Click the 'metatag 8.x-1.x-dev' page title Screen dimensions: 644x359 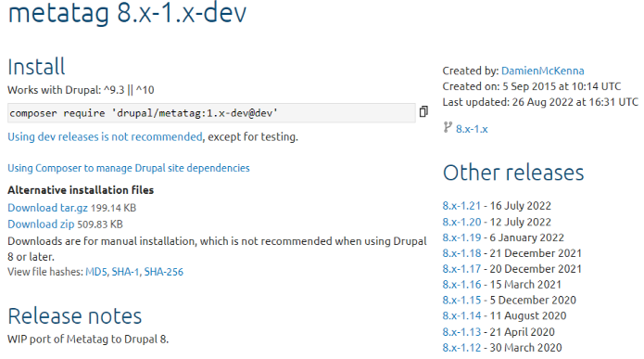click(127, 13)
